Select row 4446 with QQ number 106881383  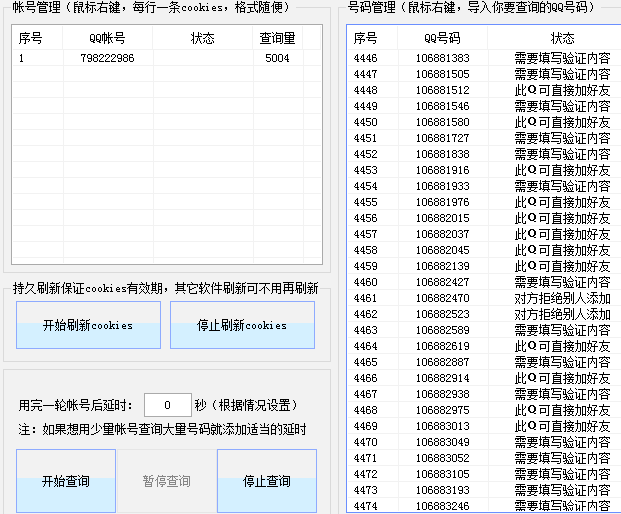click(442, 58)
